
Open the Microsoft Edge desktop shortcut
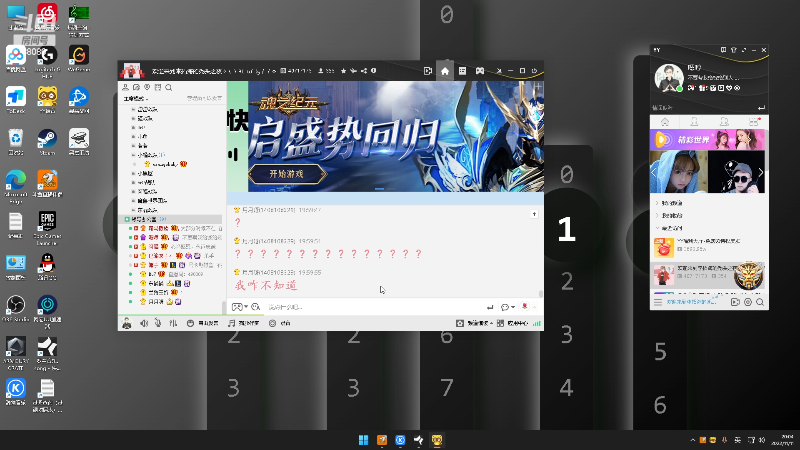[15, 187]
